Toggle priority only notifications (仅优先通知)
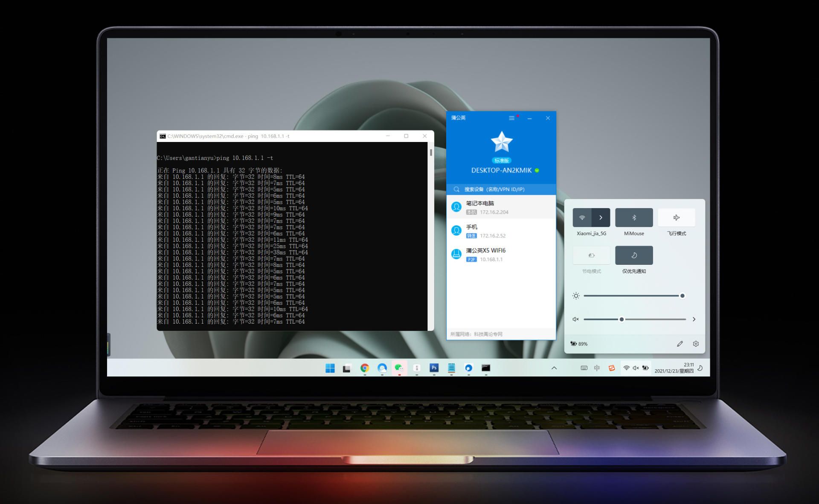 (634, 255)
